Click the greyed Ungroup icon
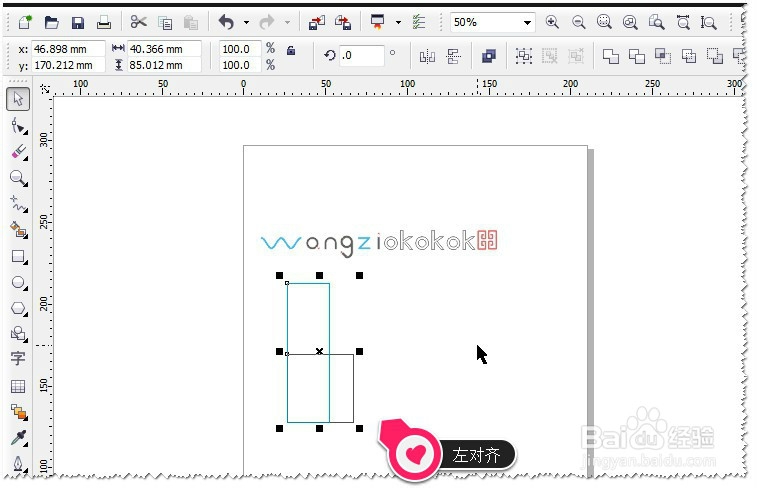 coord(549,56)
